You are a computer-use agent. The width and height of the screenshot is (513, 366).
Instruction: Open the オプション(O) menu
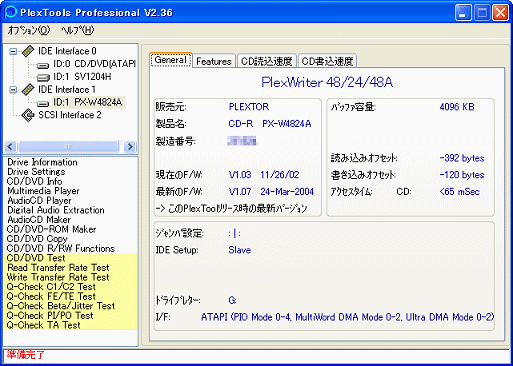coord(29,30)
